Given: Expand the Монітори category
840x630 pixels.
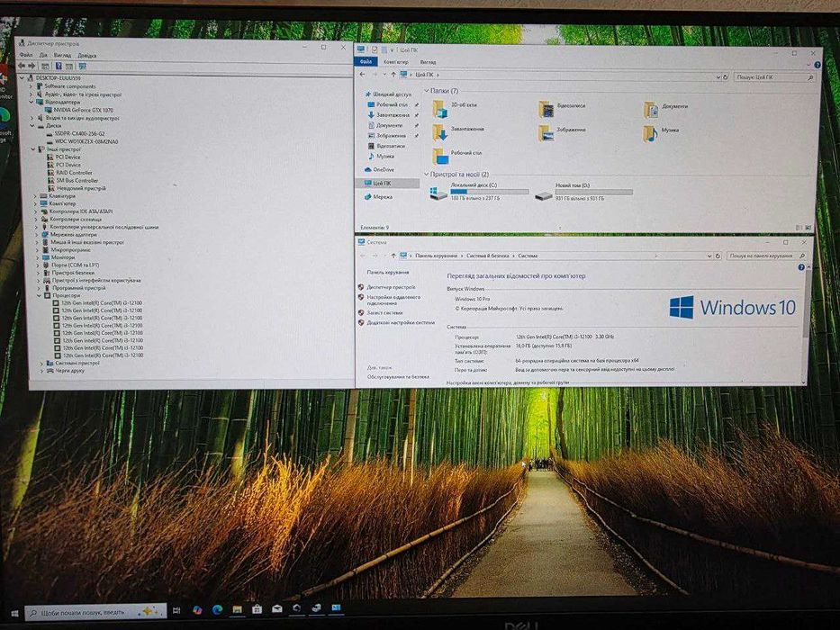Looking at the screenshot, I should pos(38,257).
